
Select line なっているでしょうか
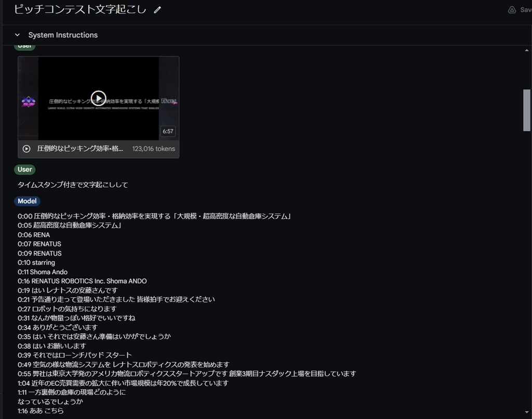tap(50, 402)
